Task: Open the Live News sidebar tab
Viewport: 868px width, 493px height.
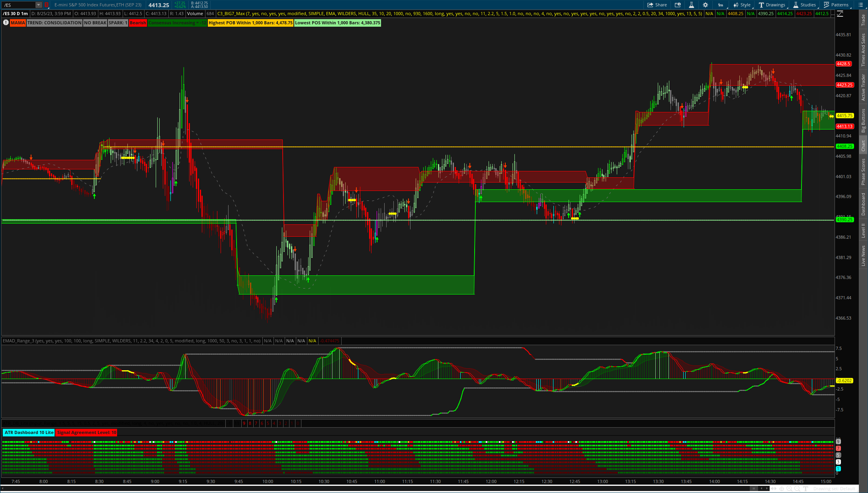Action: pos(863,255)
